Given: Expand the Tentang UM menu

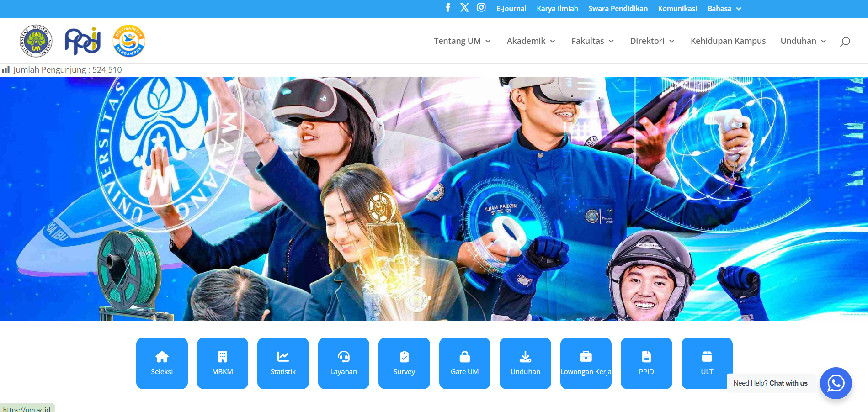Looking at the screenshot, I should 462,41.
